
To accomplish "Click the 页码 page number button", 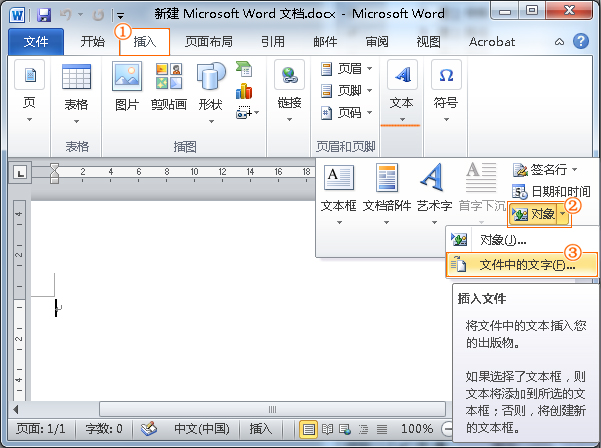I will (x=346, y=113).
